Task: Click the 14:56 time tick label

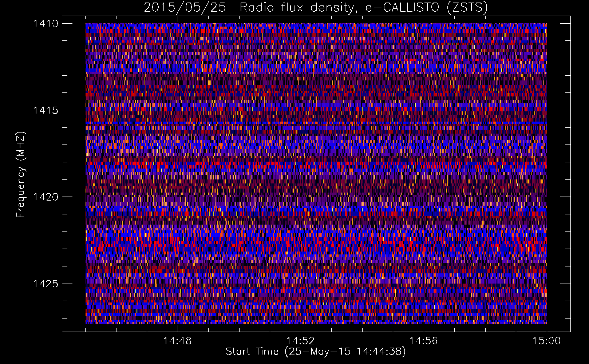Action: pos(423,341)
